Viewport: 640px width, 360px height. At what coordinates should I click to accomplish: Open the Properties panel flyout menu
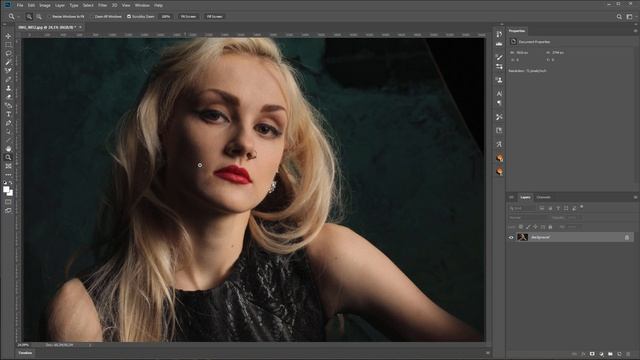click(635, 31)
